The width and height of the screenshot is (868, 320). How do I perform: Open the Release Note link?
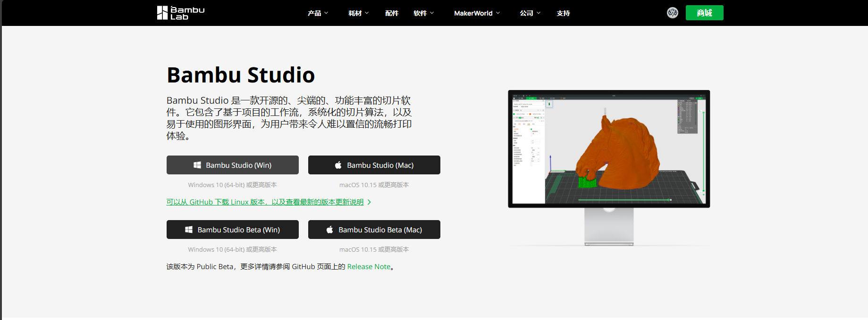pyautogui.click(x=369, y=267)
